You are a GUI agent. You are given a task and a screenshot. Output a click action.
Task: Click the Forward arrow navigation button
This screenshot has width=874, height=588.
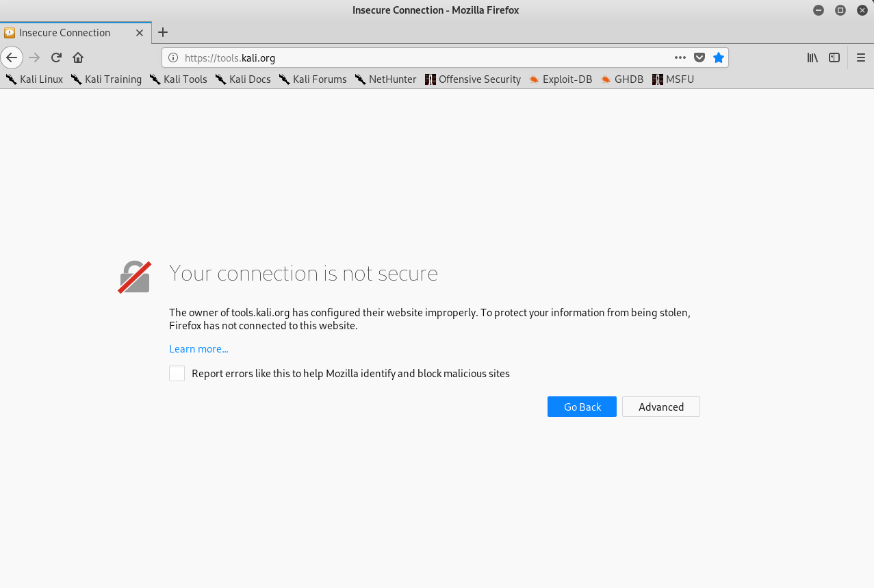[x=34, y=57]
